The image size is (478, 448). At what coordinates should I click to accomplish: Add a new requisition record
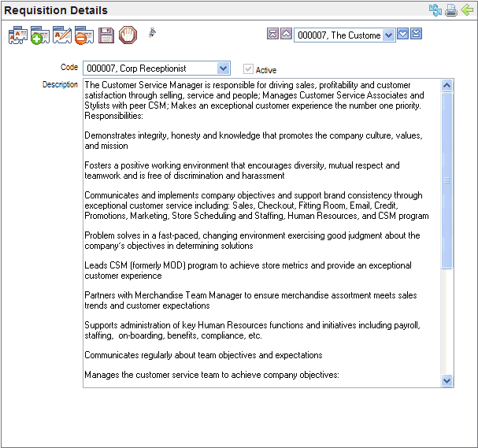[40, 35]
